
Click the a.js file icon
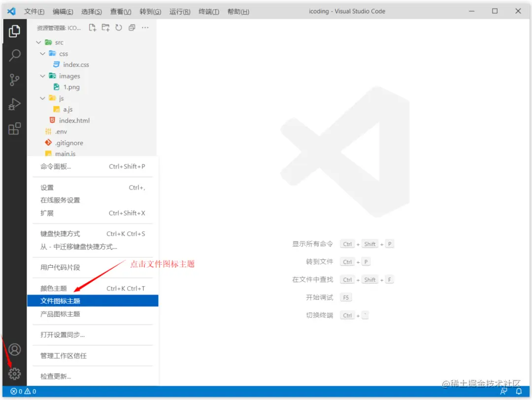(x=56, y=109)
